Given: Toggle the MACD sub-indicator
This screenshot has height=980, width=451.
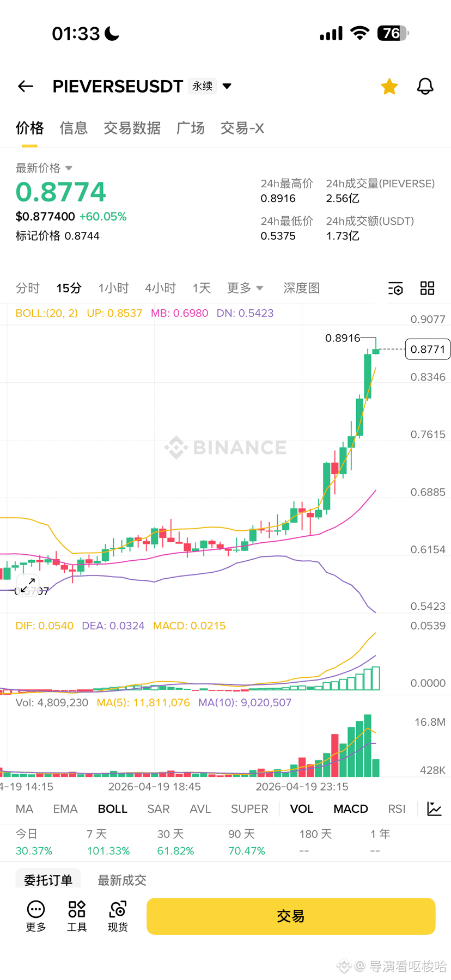Looking at the screenshot, I should [351, 809].
